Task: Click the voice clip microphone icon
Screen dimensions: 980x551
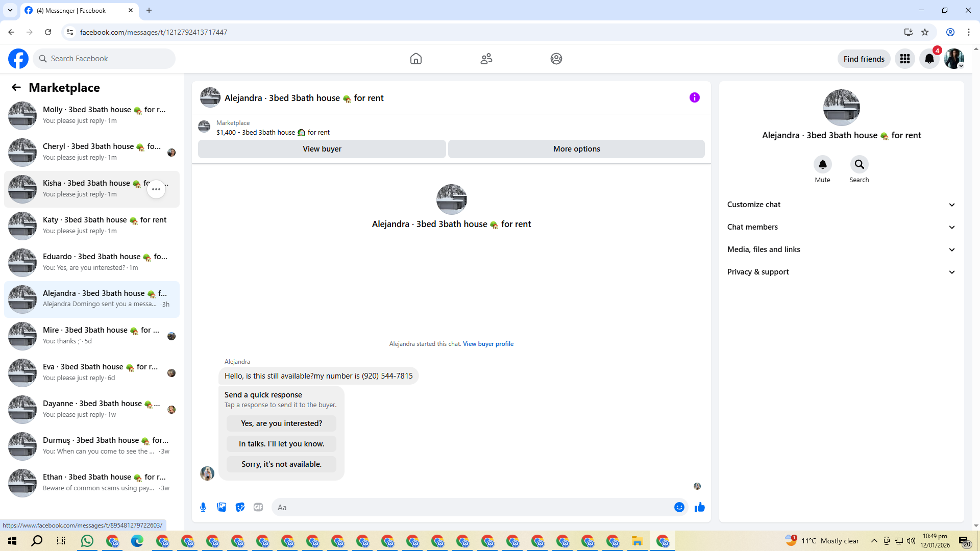Action: 203,507
